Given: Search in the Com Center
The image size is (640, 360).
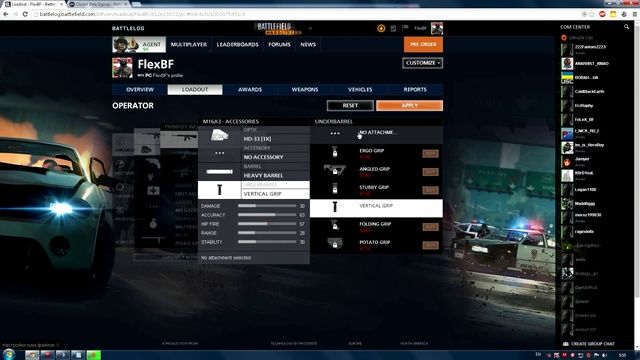Looking at the screenshot, I should [626, 27].
